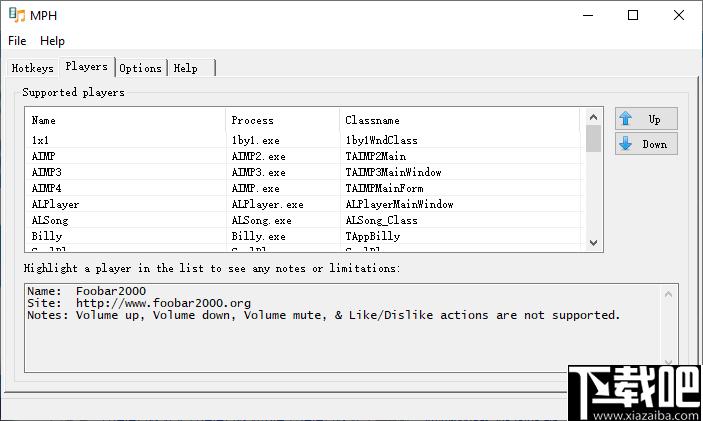The height and width of the screenshot is (421, 703).
Task: Switch to the Options tab
Action: (x=140, y=68)
